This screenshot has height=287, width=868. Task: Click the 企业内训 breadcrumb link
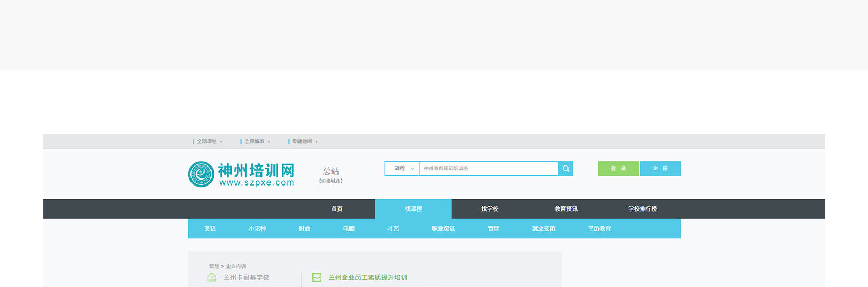click(236, 266)
